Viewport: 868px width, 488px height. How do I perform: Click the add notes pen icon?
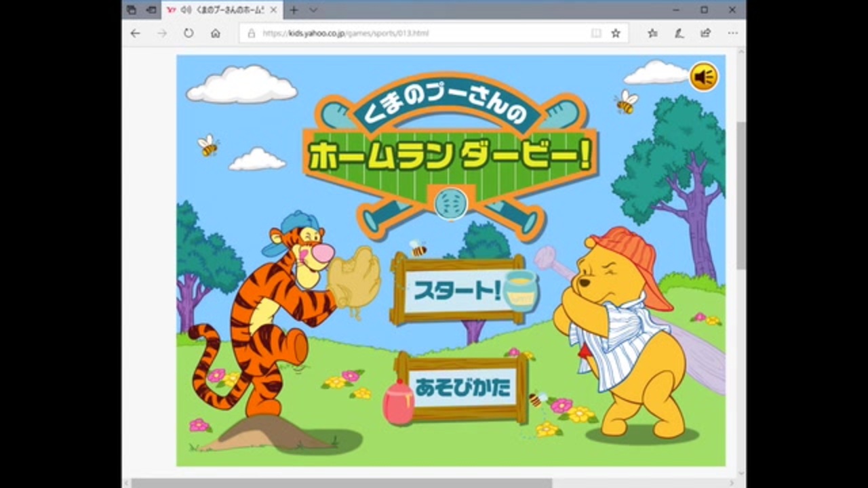coord(679,33)
